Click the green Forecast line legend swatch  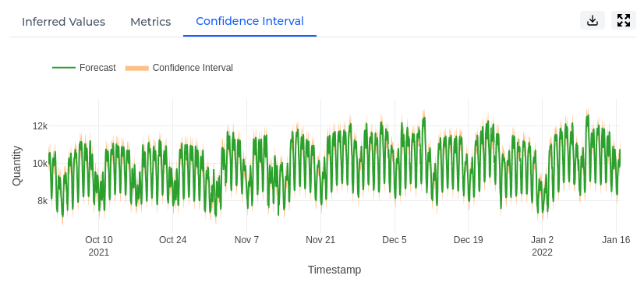pyautogui.click(x=64, y=68)
